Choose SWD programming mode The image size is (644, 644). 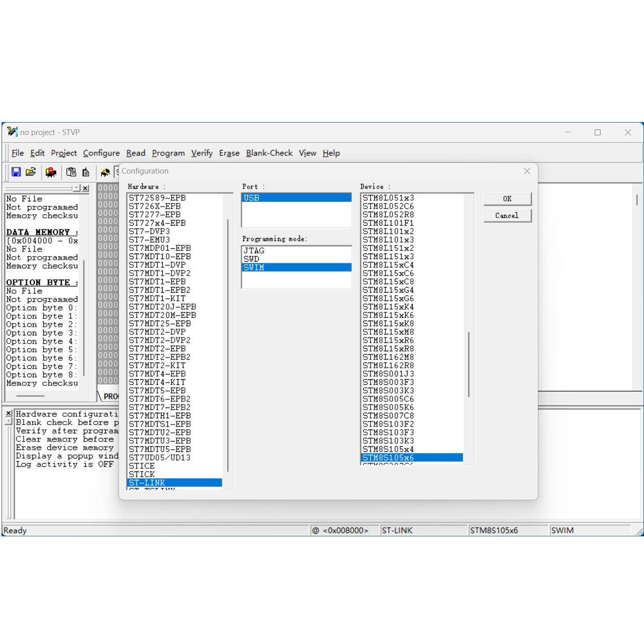pyautogui.click(x=296, y=259)
